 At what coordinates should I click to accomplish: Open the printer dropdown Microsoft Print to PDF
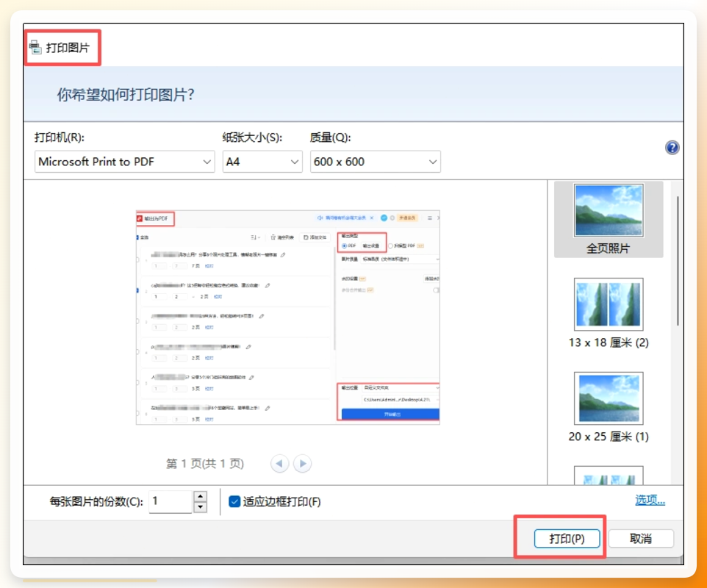(x=124, y=162)
